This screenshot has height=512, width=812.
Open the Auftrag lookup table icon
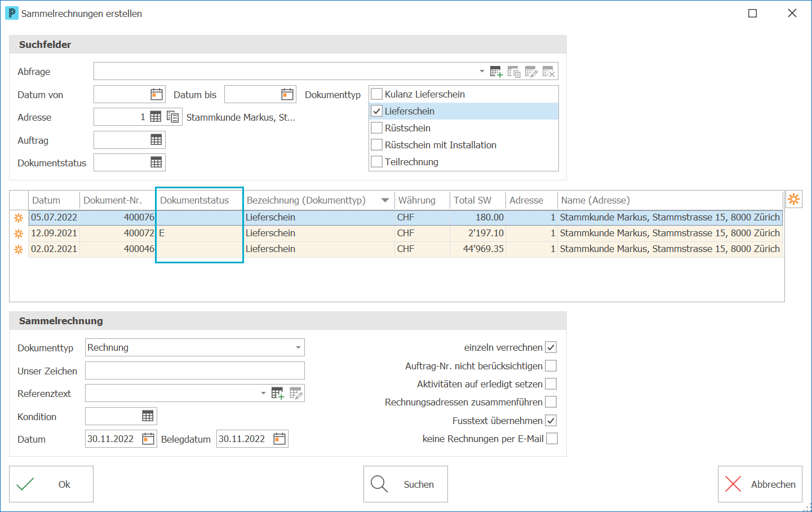pyautogui.click(x=156, y=140)
